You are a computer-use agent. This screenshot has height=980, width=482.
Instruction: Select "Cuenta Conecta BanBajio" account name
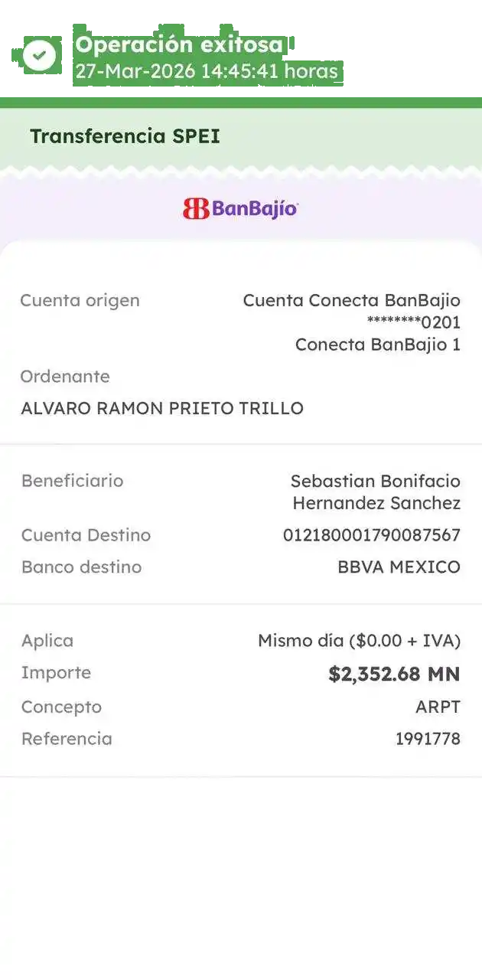coord(351,300)
